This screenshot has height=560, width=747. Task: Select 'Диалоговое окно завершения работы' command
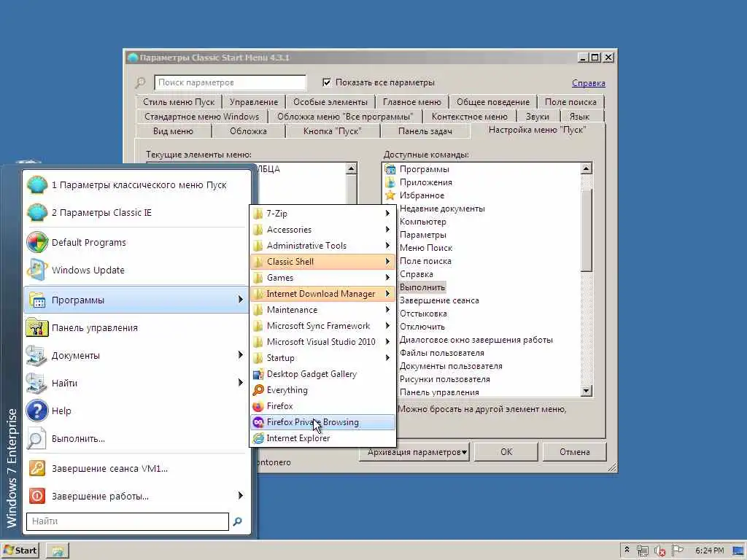click(x=476, y=340)
